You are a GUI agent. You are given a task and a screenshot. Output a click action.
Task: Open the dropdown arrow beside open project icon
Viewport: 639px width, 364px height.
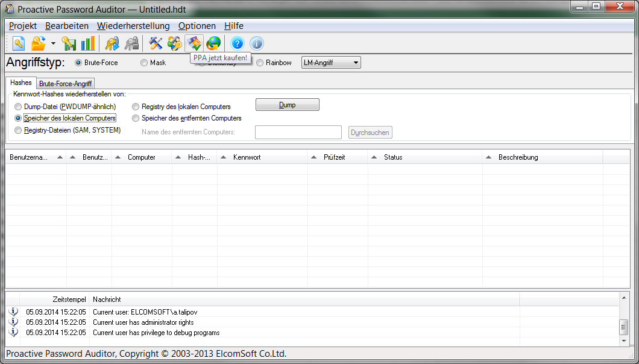click(53, 43)
